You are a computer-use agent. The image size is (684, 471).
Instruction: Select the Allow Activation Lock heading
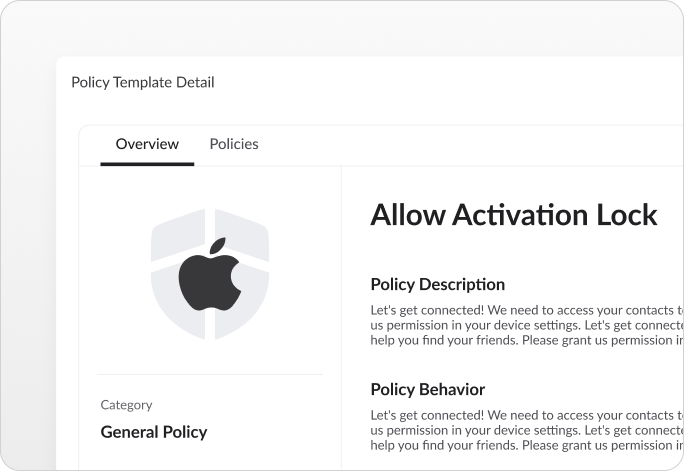tap(514, 215)
